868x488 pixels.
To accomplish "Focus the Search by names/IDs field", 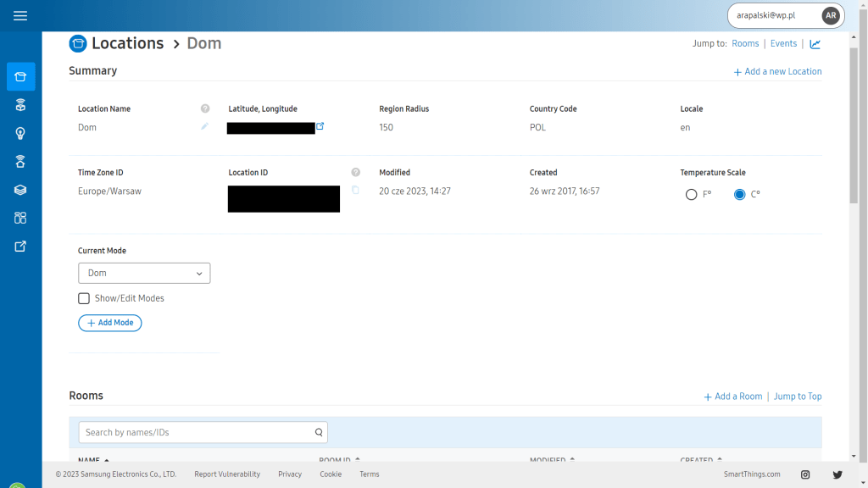I will [195, 432].
